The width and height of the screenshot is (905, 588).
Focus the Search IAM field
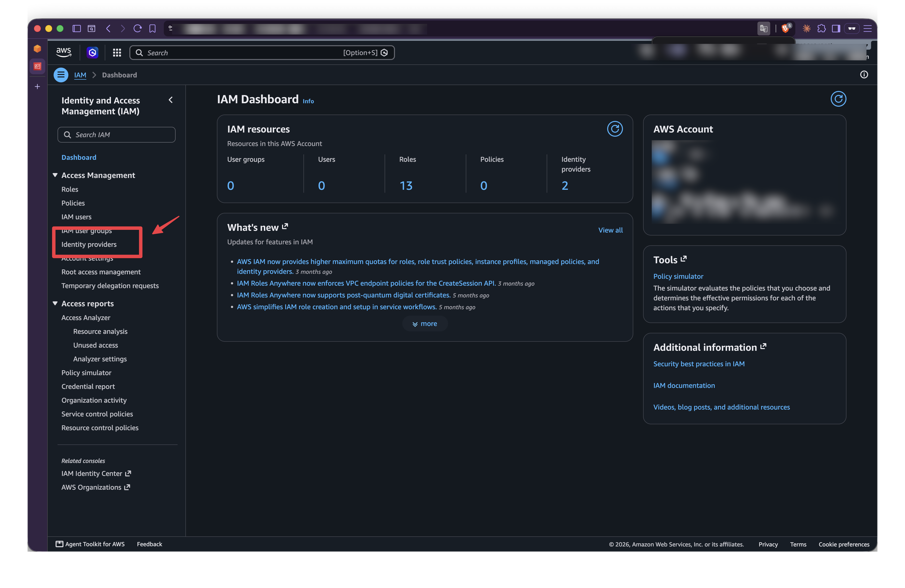[116, 134]
